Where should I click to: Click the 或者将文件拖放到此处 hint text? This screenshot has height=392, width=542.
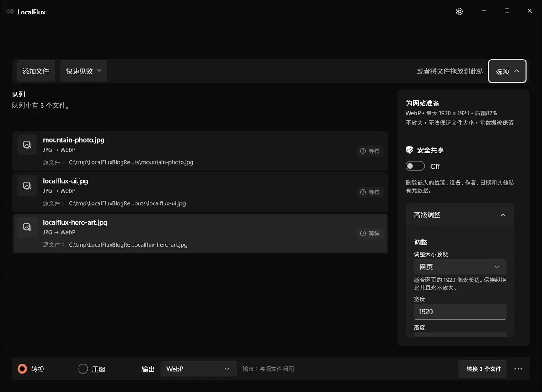(450, 71)
